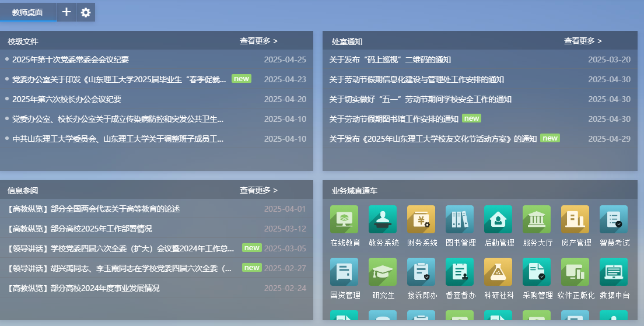Open the 数据中台 icon
This screenshot has height=326, width=644.
pos(614,272)
